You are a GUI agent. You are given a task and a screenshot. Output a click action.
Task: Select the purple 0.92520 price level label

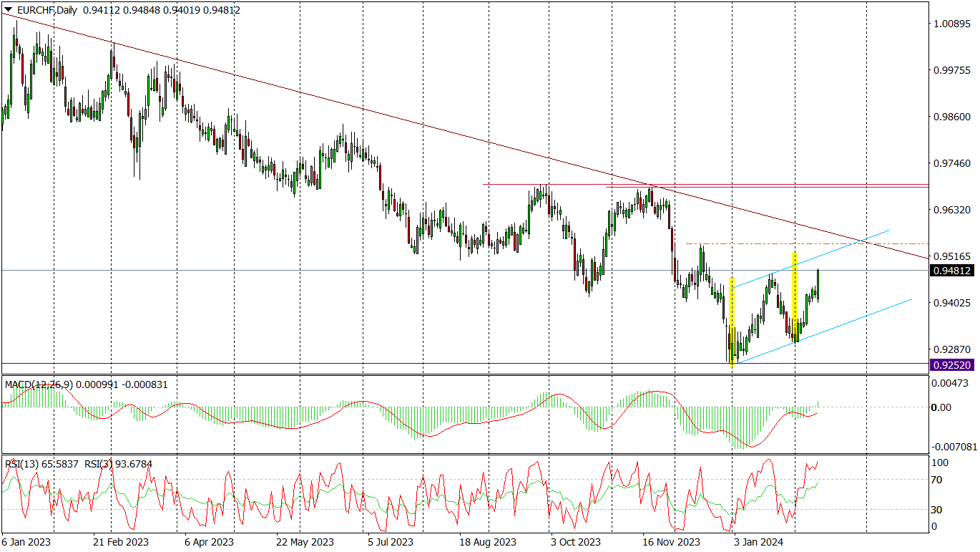pyautogui.click(x=952, y=365)
